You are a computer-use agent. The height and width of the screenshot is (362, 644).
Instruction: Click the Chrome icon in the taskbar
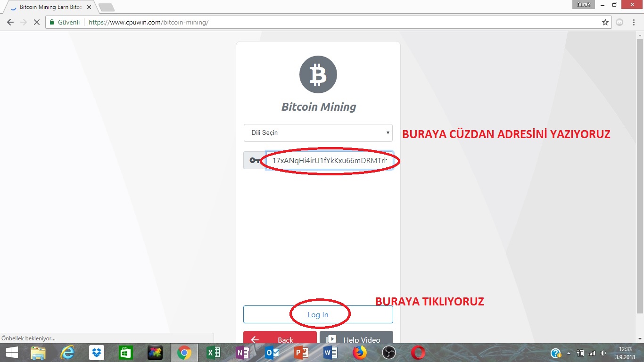point(184,353)
